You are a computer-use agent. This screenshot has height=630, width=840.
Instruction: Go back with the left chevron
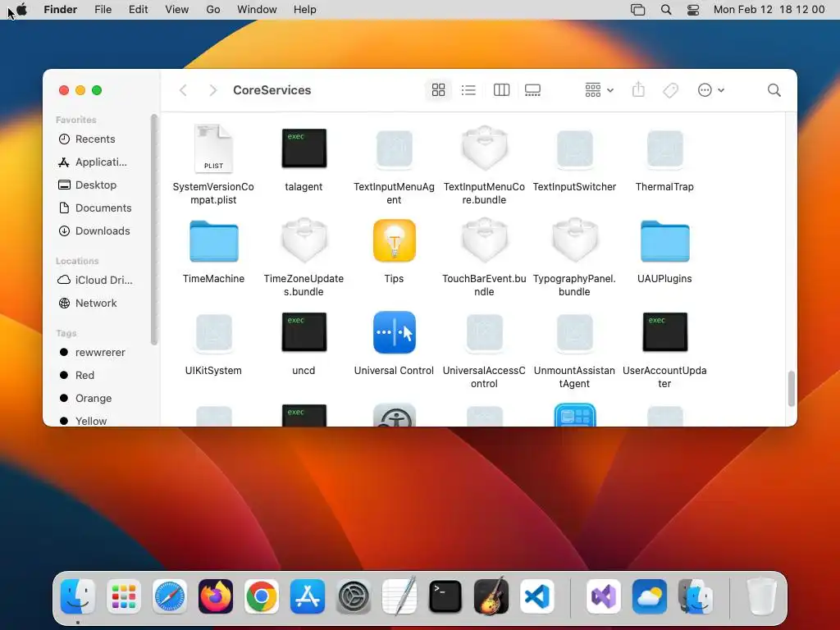[x=183, y=90]
